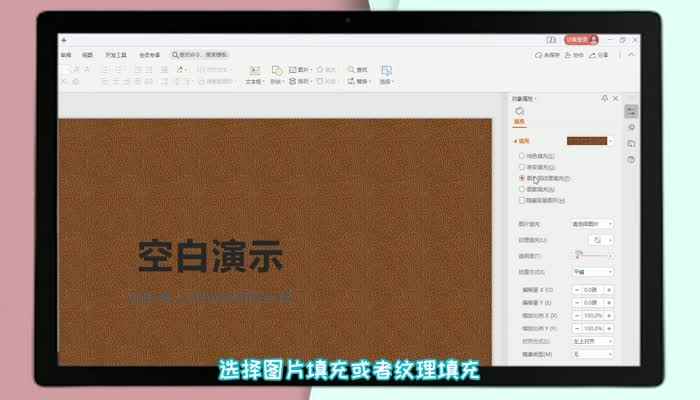Open the 放置方式 dropdown showing 平铺
The height and width of the screenshot is (400, 700).
pos(592,272)
